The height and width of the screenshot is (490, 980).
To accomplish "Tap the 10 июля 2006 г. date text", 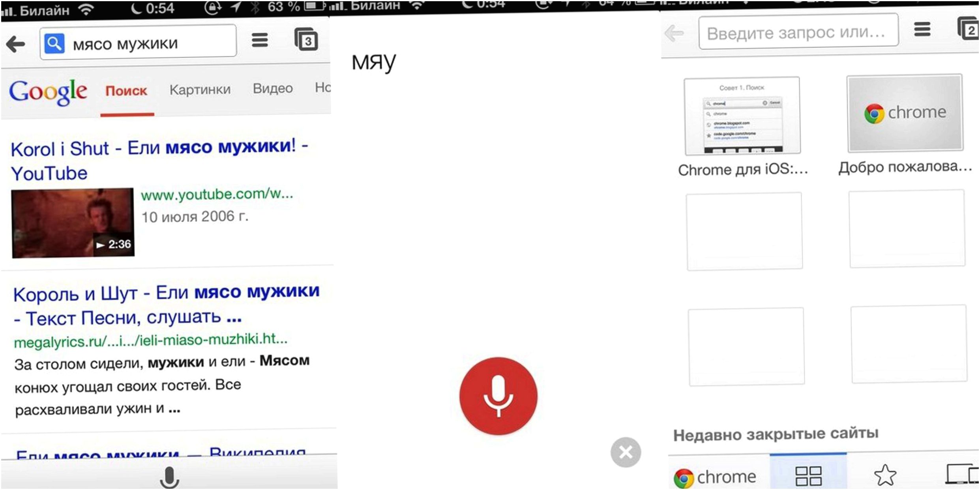I will point(195,216).
